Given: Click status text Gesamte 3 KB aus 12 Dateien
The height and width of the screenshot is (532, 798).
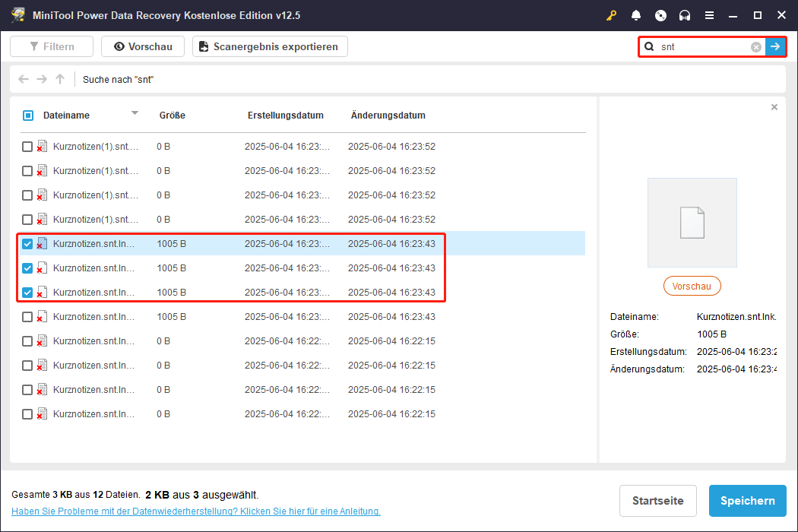Looking at the screenshot, I should tap(76, 495).
